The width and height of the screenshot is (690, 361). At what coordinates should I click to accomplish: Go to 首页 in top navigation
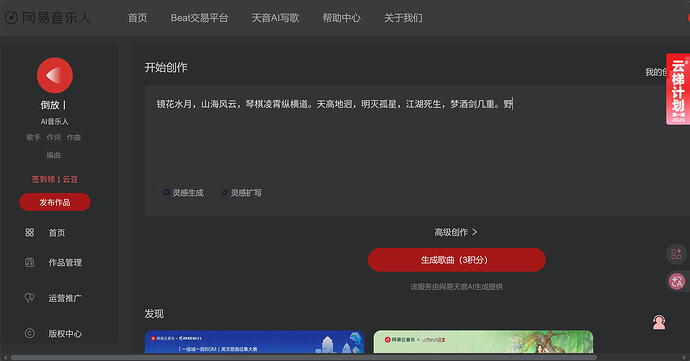tap(137, 18)
